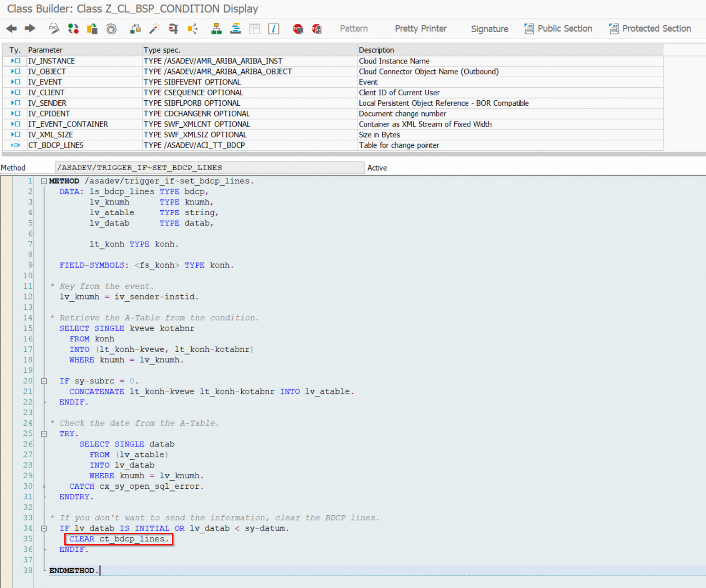
Task: Toggle Display/Change mode with glasses-pencil icon
Action: pos(54,29)
